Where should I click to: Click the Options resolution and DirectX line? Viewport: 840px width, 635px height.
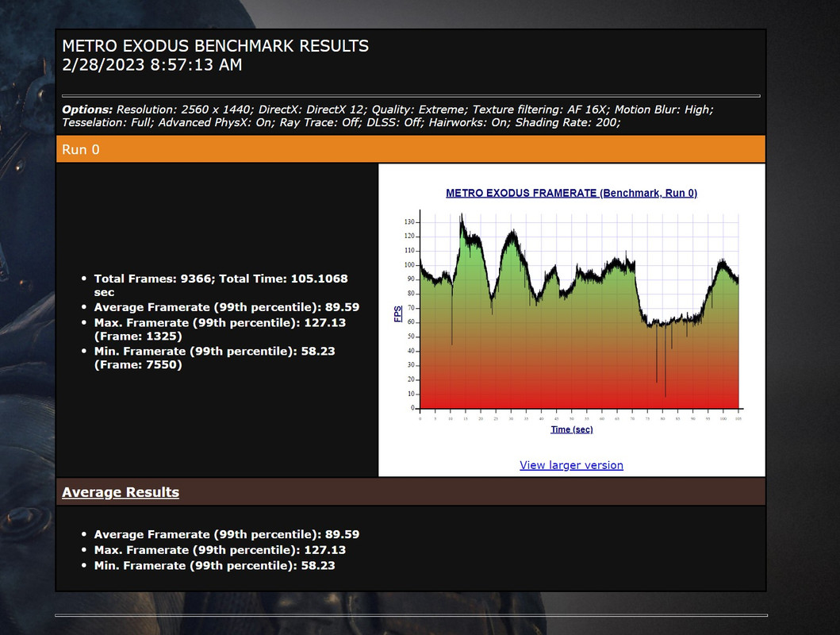(387, 110)
